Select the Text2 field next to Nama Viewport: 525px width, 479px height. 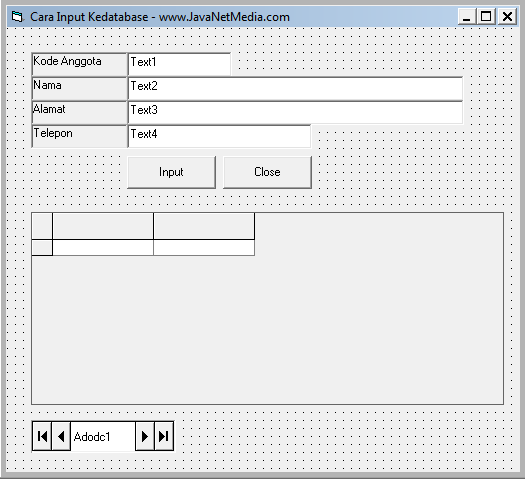(295, 88)
